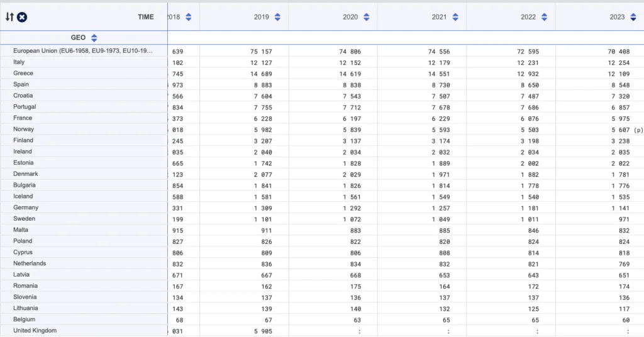The height and width of the screenshot is (337, 644).
Task: Sort table by the 2019 column arrows
Action: coord(277,17)
